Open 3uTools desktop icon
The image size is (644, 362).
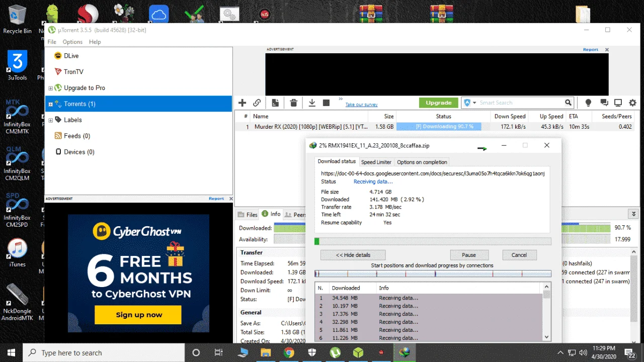point(18,65)
